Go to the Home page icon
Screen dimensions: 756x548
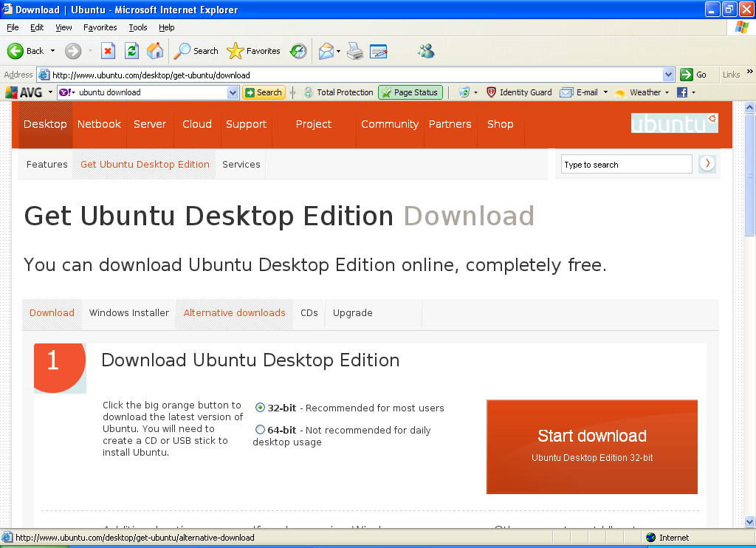click(x=155, y=51)
